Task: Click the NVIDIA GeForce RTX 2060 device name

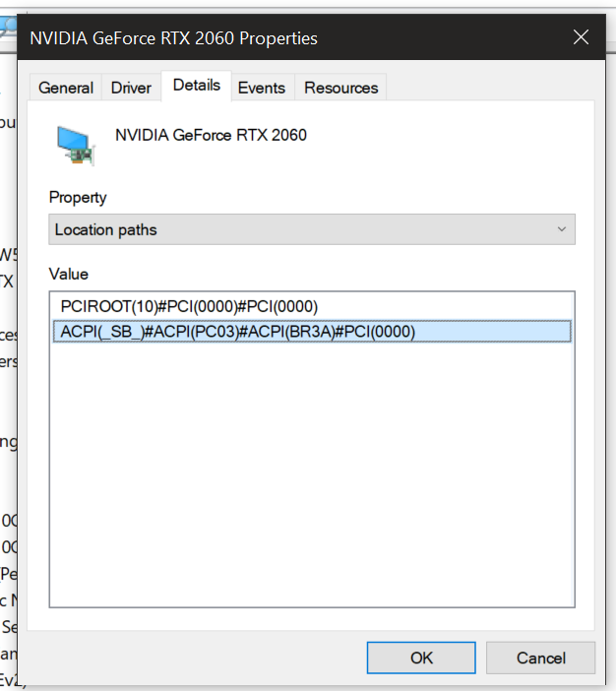Action: point(211,135)
